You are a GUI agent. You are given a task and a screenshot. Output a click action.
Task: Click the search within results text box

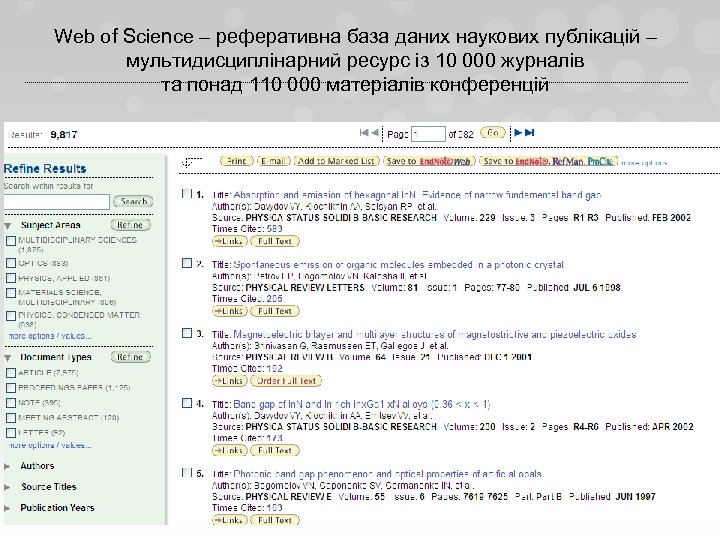pyautogui.click(x=56, y=202)
